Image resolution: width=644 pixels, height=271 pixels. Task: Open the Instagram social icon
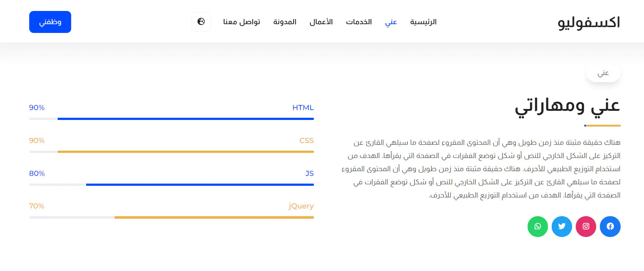(x=586, y=226)
